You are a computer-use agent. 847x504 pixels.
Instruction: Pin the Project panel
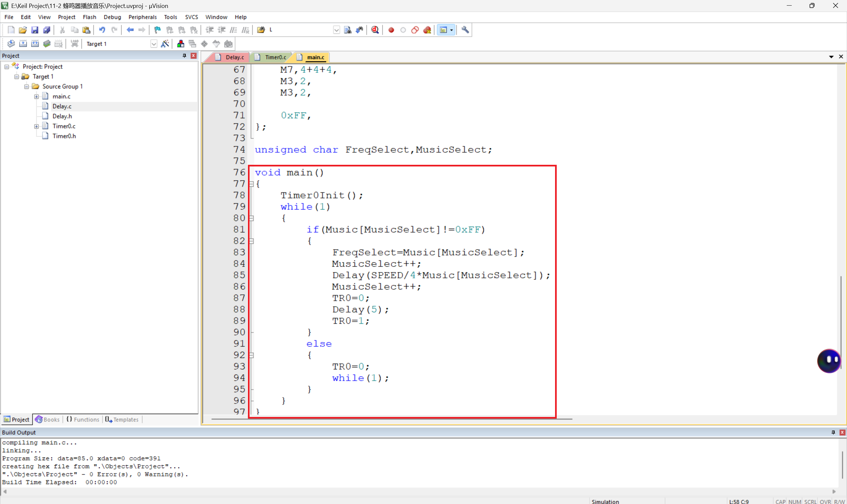point(184,56)
